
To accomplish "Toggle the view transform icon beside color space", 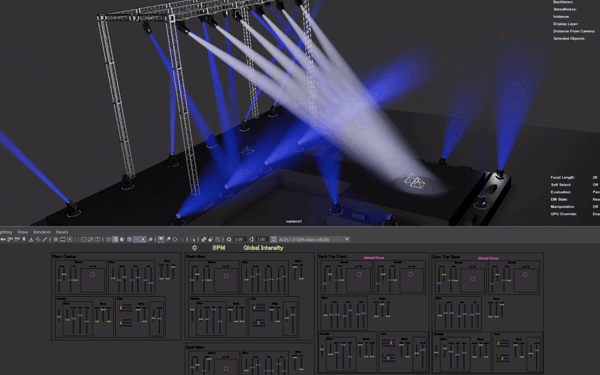I will click(x=274, y=239).
